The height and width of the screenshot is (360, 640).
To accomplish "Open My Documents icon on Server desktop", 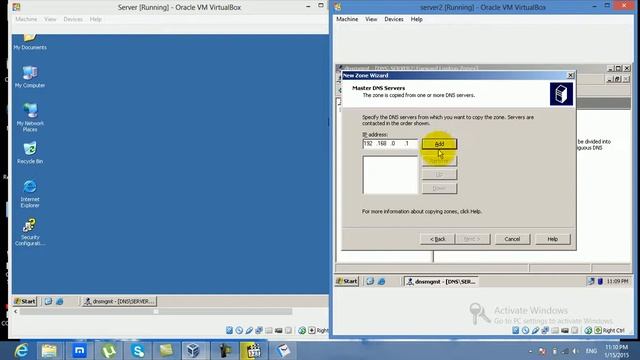I will click(30, 42).
